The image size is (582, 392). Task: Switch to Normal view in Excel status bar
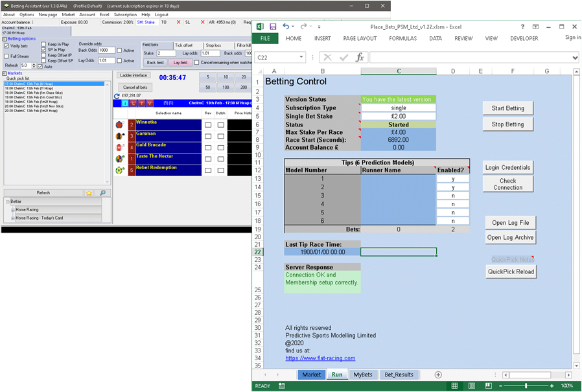click(x=454, y=386)
